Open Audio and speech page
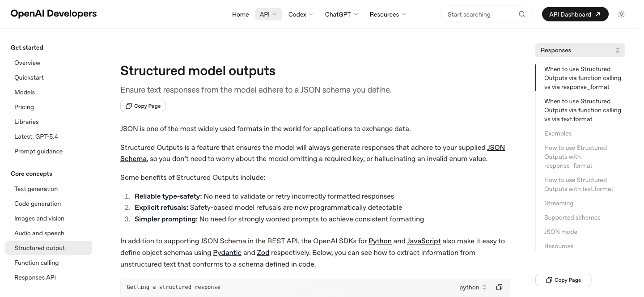Screen dimensions: 644x297 [x=49, y=233]
